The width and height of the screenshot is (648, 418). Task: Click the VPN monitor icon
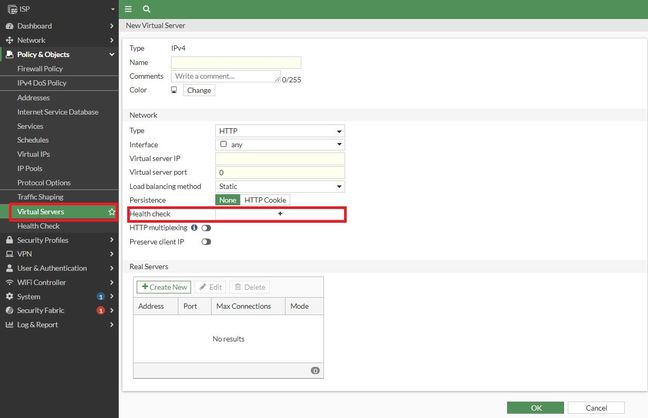pyautogui.click(x=10, y=254)
